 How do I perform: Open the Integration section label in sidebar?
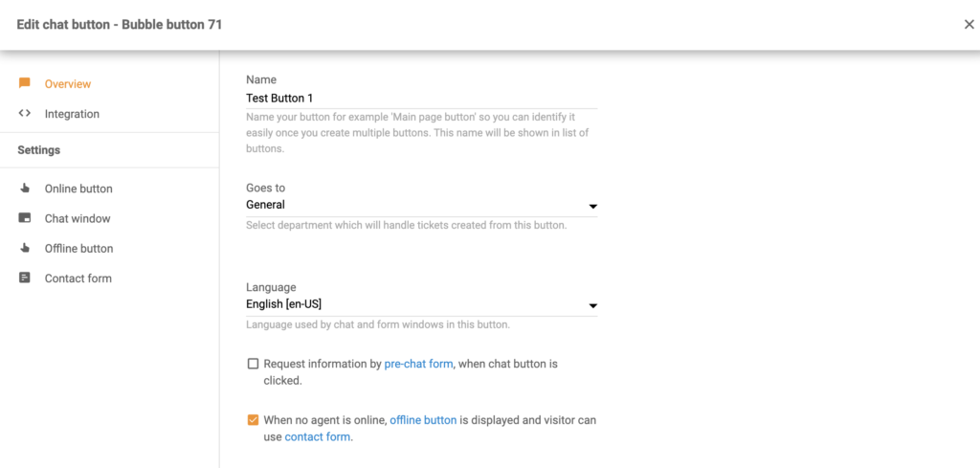pyautogui.click(x=72, y=114)
